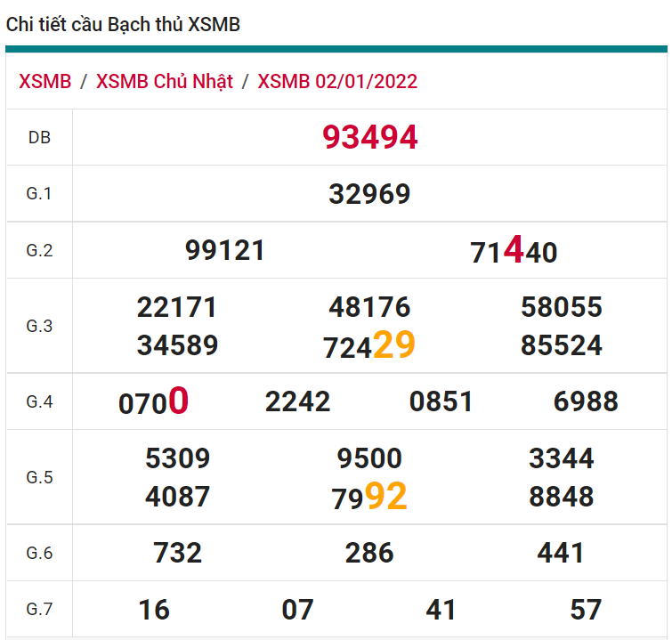Select G.2 number 71440
Viewport: 672px width, 640px height.
click(x=514, y=252)
